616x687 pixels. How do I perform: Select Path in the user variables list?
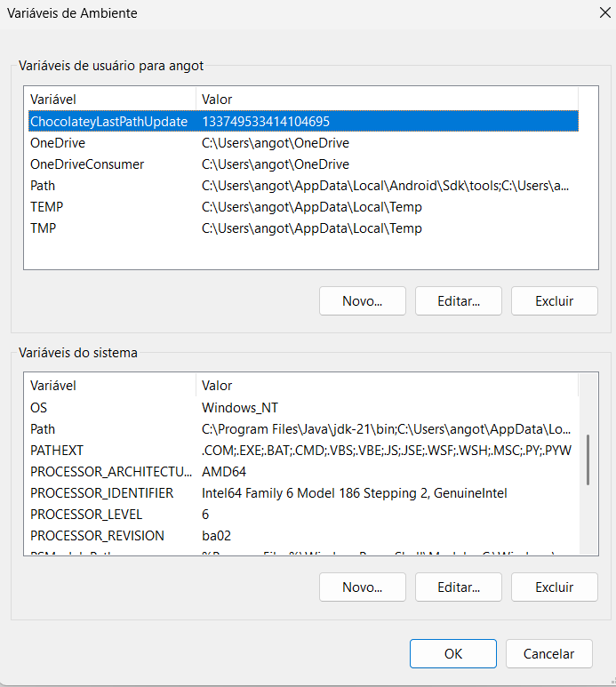[x=43, y=186]
